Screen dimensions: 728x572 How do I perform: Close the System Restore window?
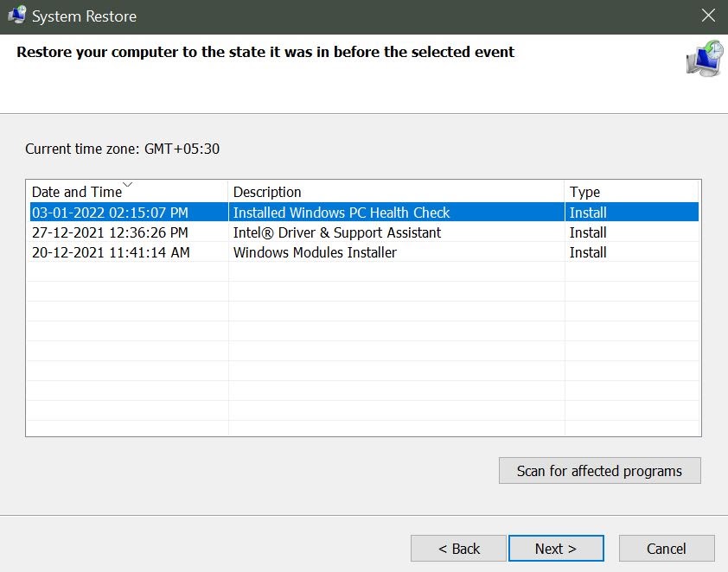[x=708, y=16]
